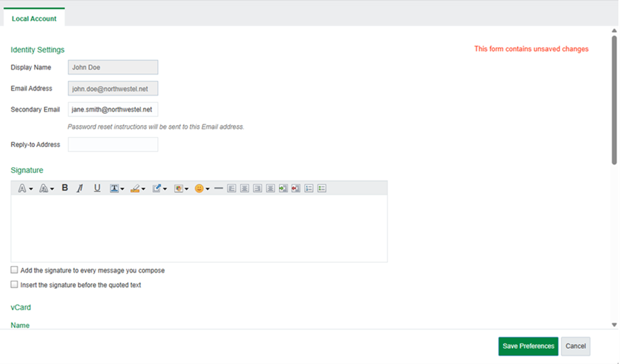Click into the Reply-to Address field
Viewport: 620px width, 364px height.
[113, 145]
